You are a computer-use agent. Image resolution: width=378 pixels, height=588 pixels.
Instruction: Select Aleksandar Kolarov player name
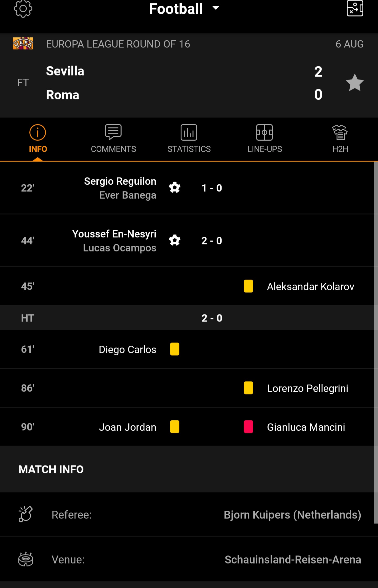[x=311, y=287]
